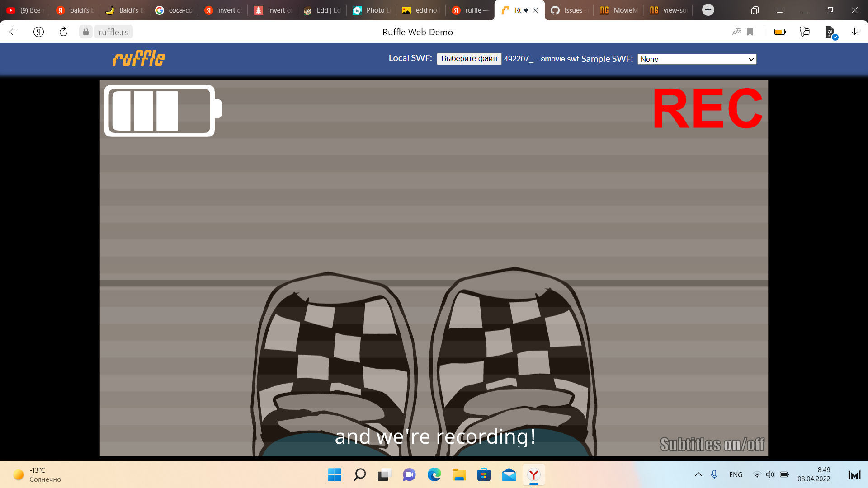Toggle subtitles with the Subtitles on/off control
Screen dimensions: 868x488
coord(712,444)
